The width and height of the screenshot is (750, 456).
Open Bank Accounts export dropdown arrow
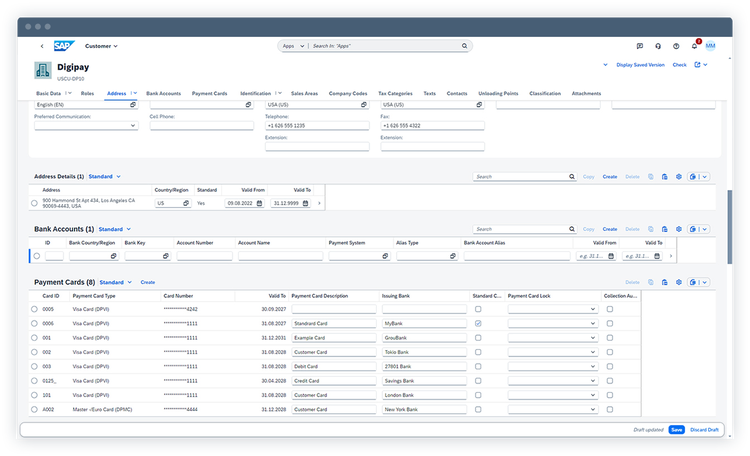click(704, 229)
